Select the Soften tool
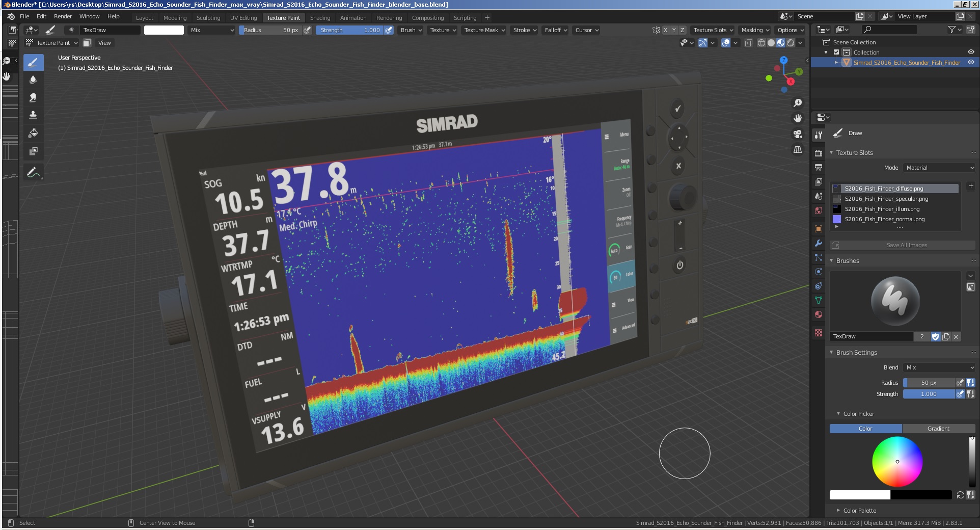980x530 pixels. [x=33, y=79]
